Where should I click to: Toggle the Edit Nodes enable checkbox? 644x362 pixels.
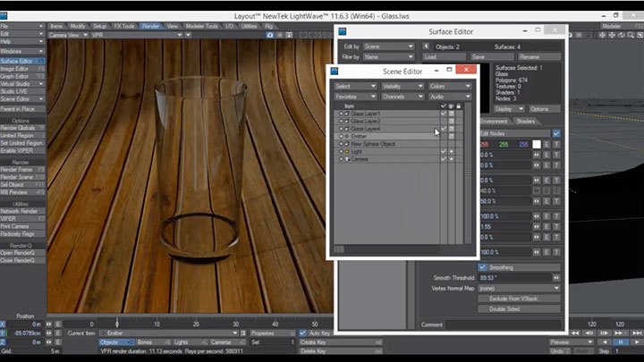tap(556, 134)
